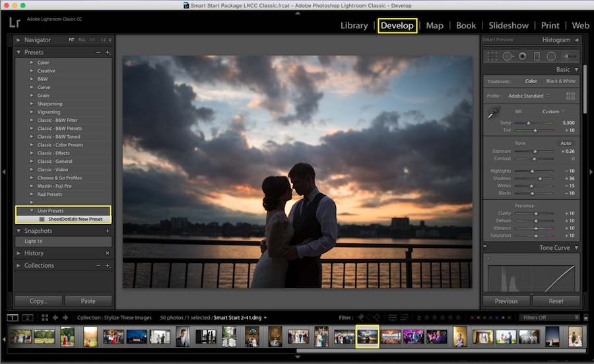Filter by red color label

point(473,318)
